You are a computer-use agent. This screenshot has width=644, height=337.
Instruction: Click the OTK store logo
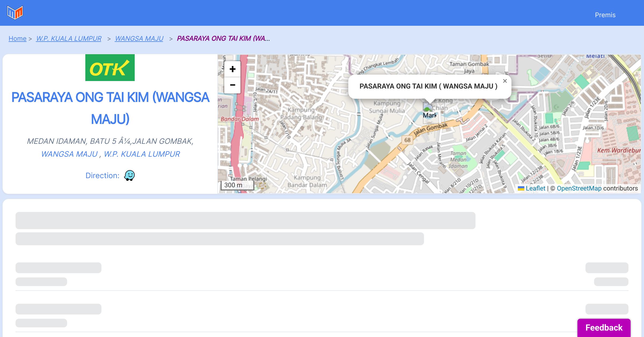110,68
